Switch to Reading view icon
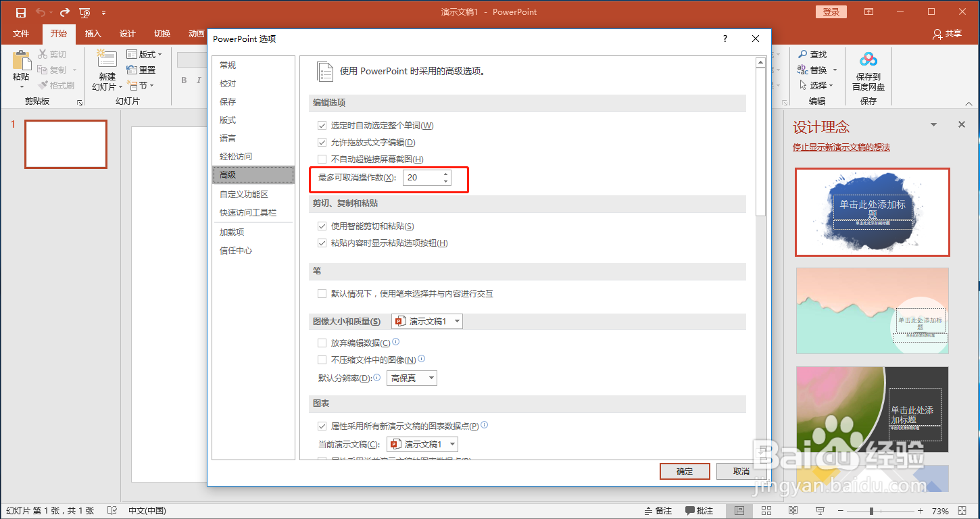 [793, 511]
